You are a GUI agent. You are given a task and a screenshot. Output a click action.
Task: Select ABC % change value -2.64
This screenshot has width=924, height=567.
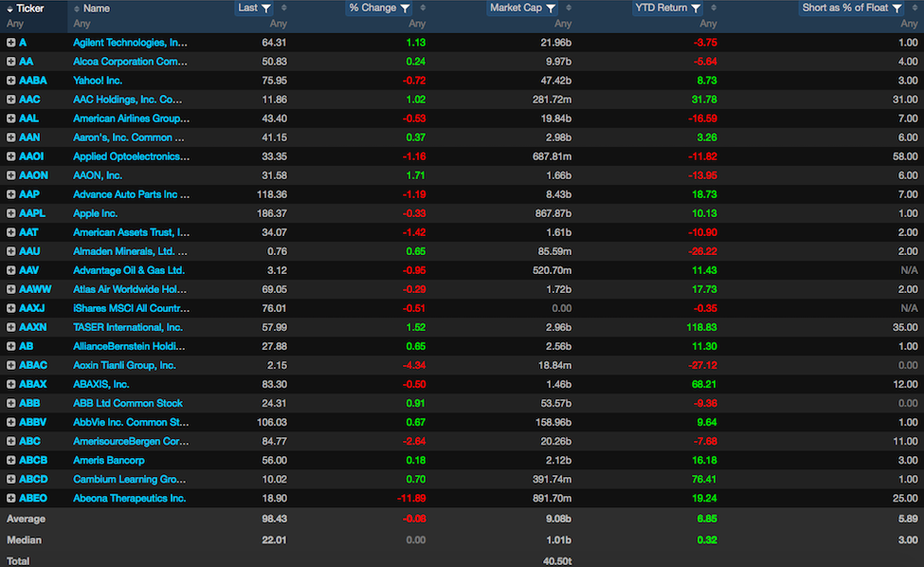click(414, 442)
